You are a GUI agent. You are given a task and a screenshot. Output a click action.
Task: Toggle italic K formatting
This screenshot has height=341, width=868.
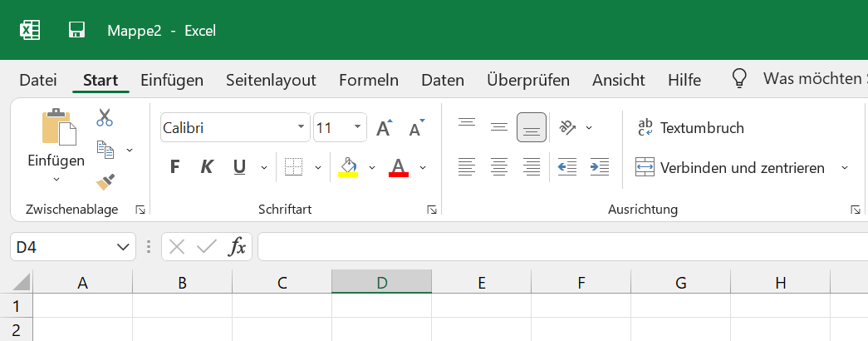(x=207, y=167)
